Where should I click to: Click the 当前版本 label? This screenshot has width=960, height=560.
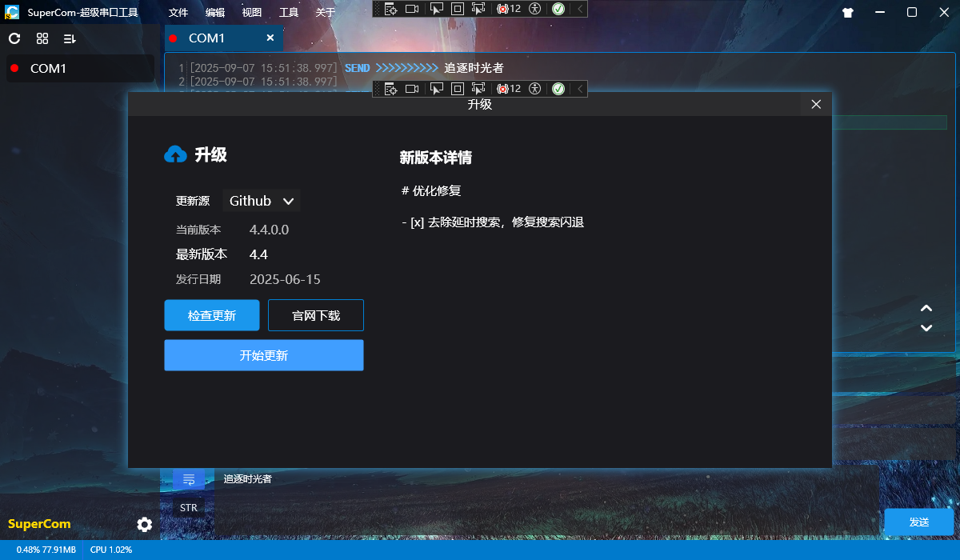click(198, 230)
